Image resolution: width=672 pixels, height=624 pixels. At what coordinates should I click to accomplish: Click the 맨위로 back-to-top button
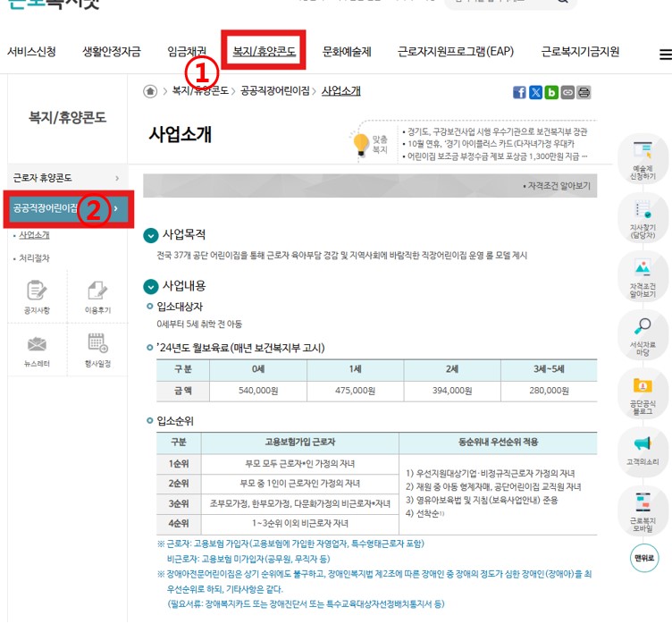[644, 558]
